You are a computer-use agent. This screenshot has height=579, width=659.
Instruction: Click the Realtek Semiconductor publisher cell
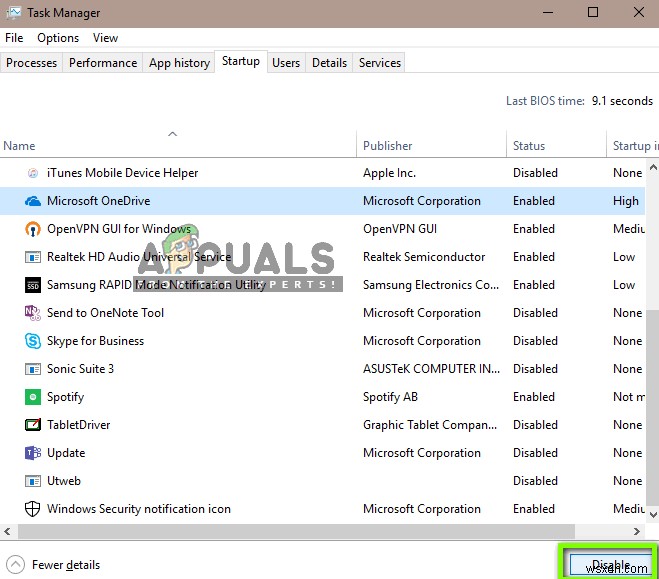pyautogui.click(x=424, y=257)
